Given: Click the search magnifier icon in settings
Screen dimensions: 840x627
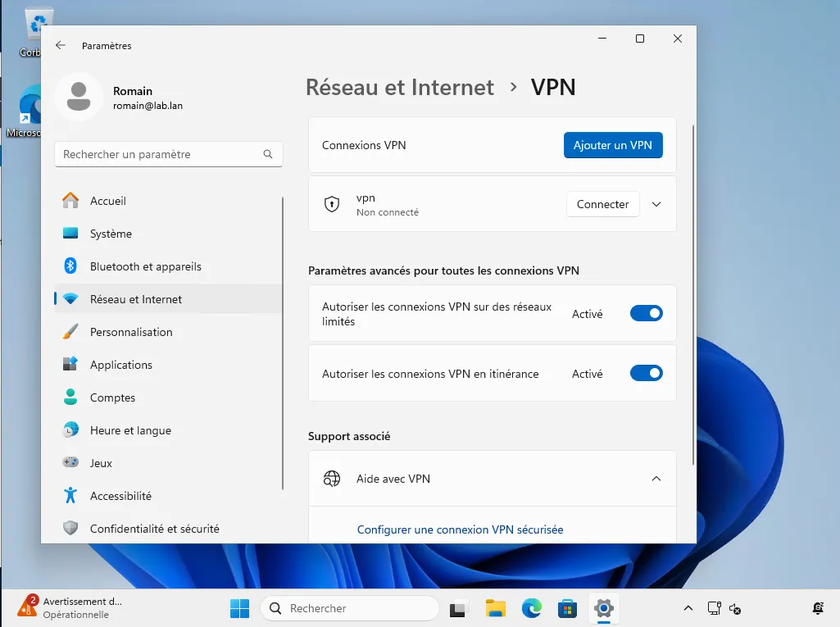Looking at the screenshot, I should pos(268,154).
